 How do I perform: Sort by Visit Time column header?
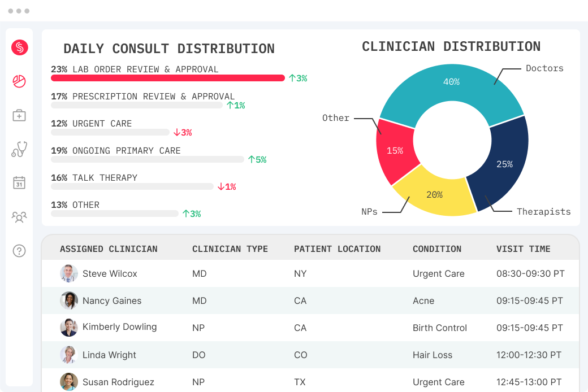coord(523,249)
